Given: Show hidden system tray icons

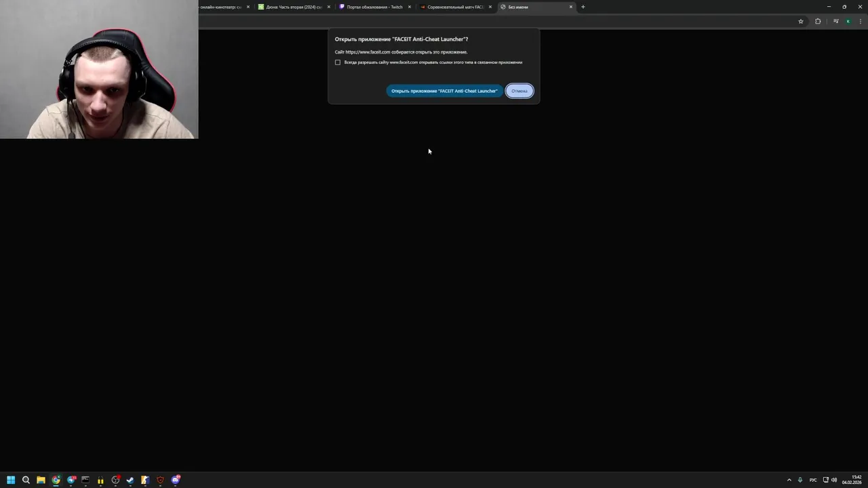Looking at the screenshot, I should coord(789,480).
